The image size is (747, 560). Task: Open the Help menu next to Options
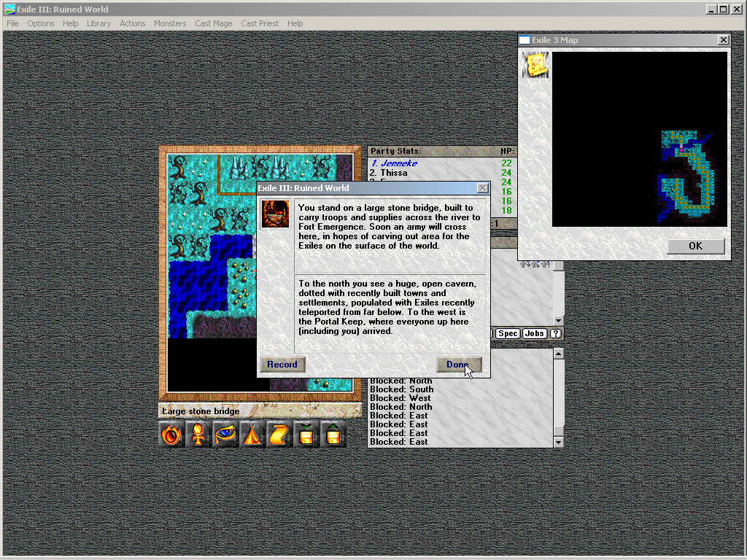(71, 23)
